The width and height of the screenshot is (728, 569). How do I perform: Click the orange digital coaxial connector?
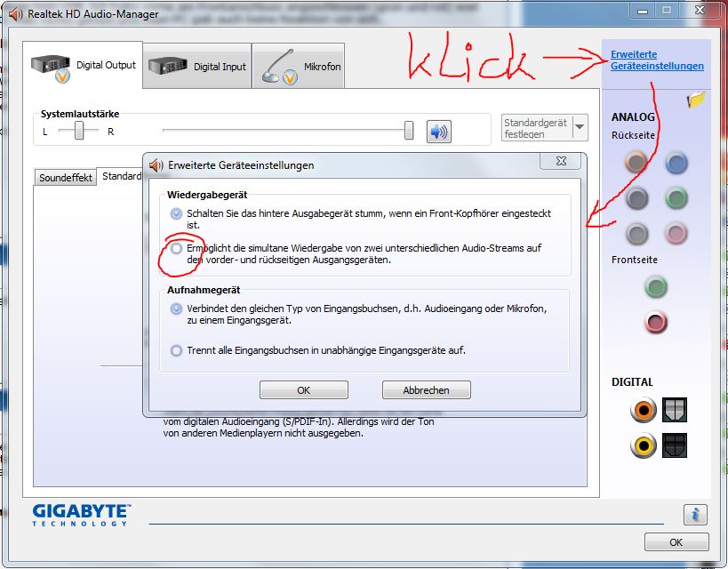[643, 410]
